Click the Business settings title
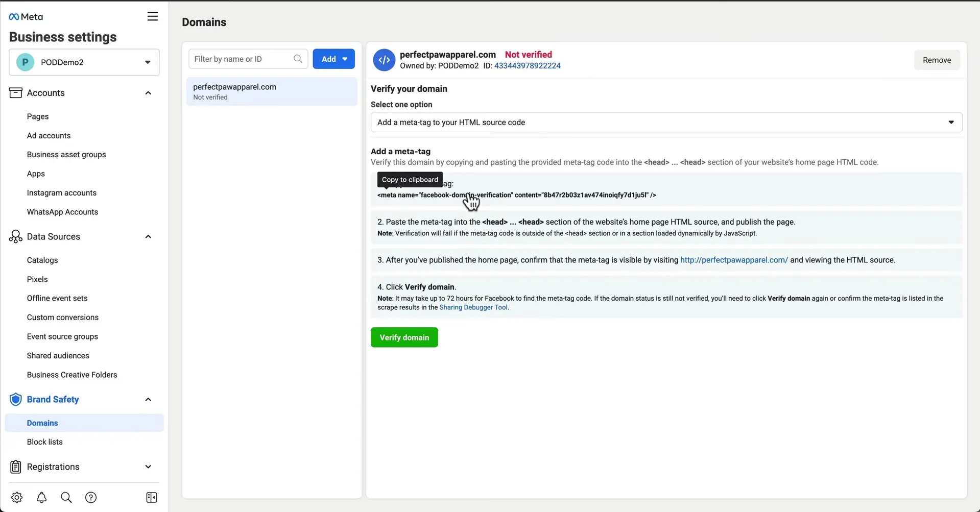This screenshot has height=512, width=980. coord(63,37)
